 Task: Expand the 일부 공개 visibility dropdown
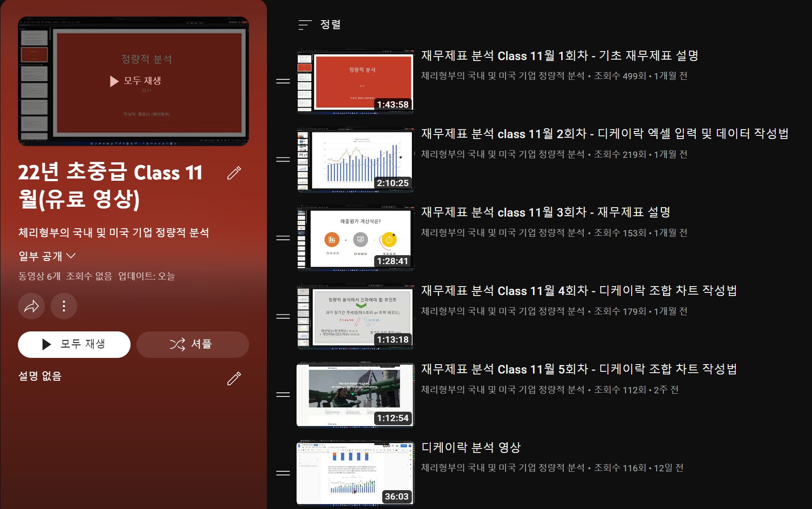[47, 256]
